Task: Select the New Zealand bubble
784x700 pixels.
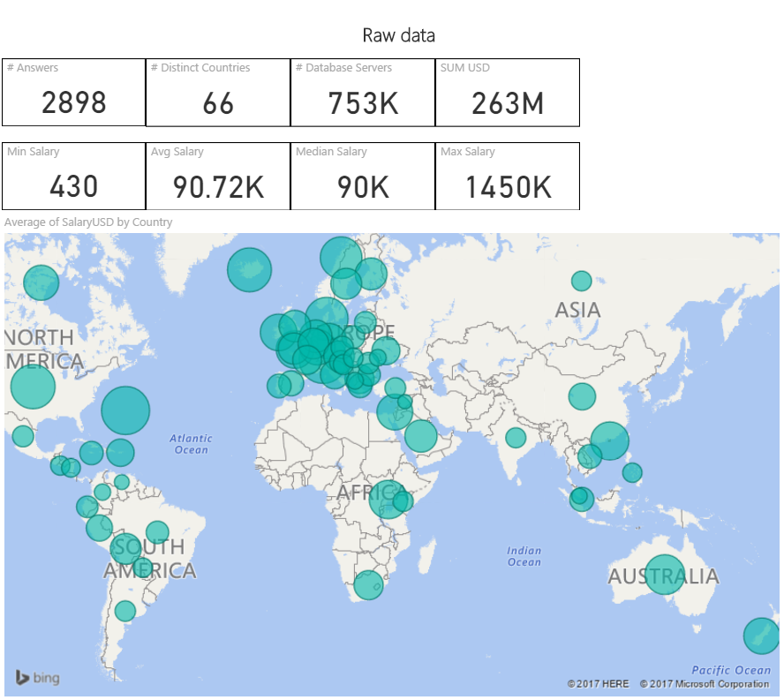Action: pyautogui.click(x=761, y=636)
